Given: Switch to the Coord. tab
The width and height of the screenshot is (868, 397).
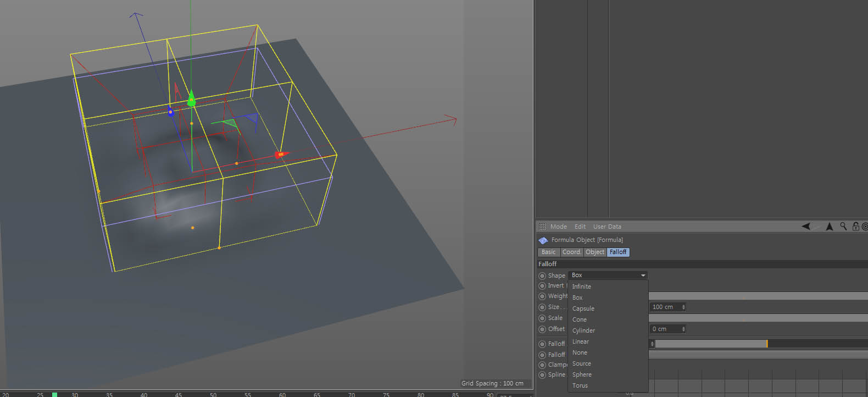Looking at the screenshot, I should [571, 252].
